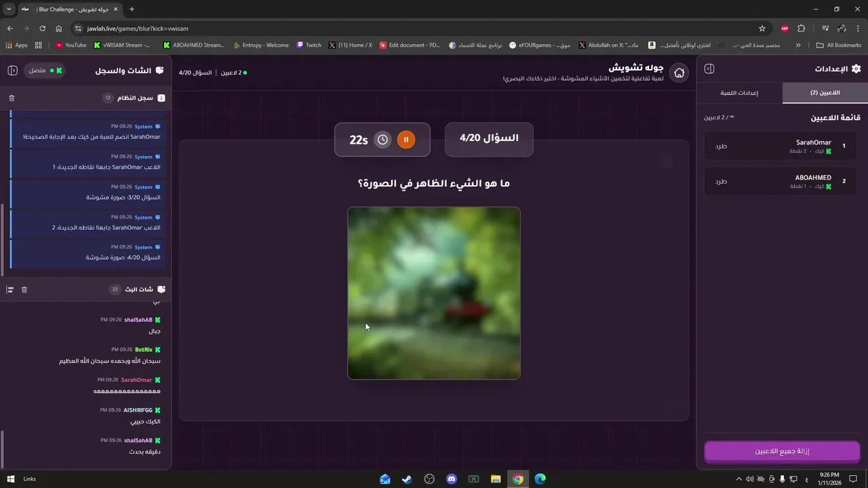Screen dimensions: 868x488
Task: Click the browser address bar URL
Action: pos(138,28)
